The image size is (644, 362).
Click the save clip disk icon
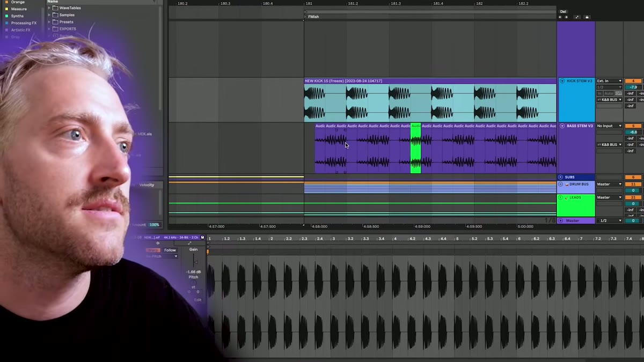(x=202, y=237)
